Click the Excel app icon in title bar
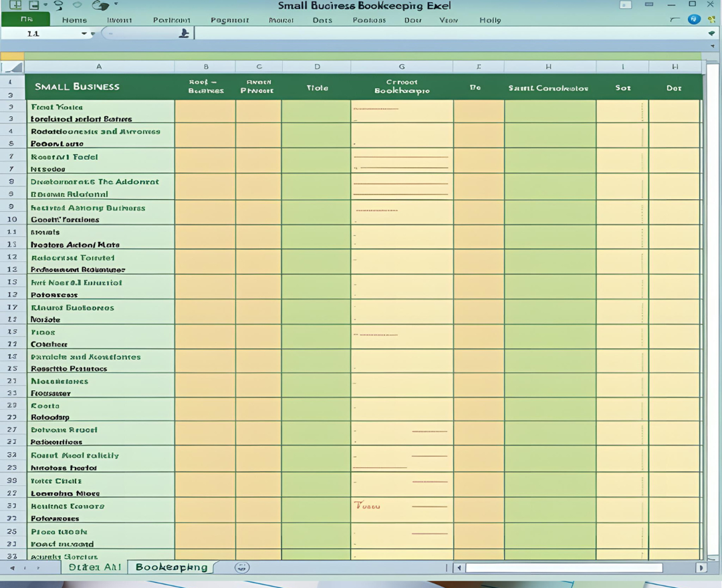722x588 pixels. click(x=16, y=5)
